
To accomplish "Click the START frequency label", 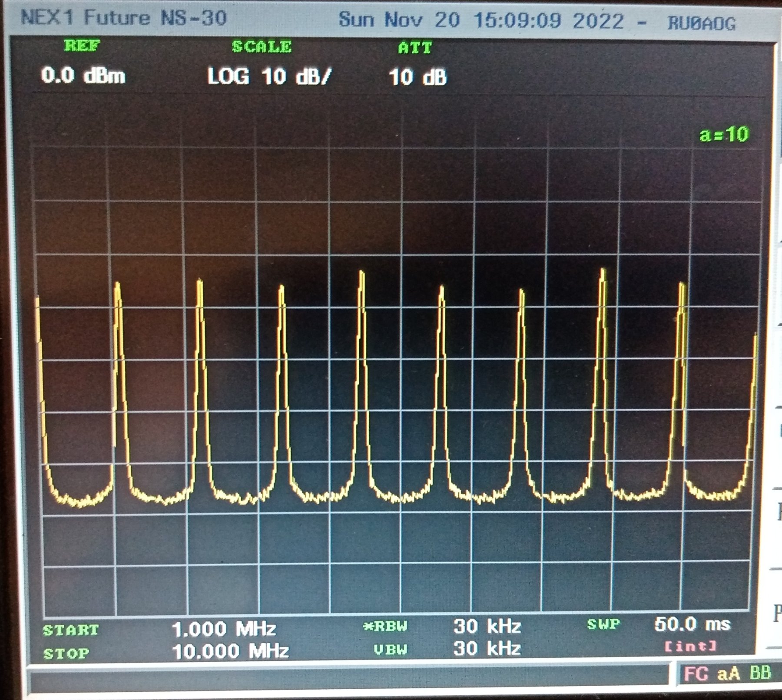I will point(71,630).
